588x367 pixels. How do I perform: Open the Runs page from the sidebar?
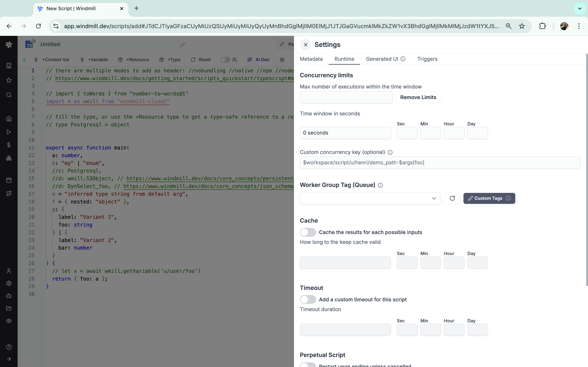coord(9,132)
